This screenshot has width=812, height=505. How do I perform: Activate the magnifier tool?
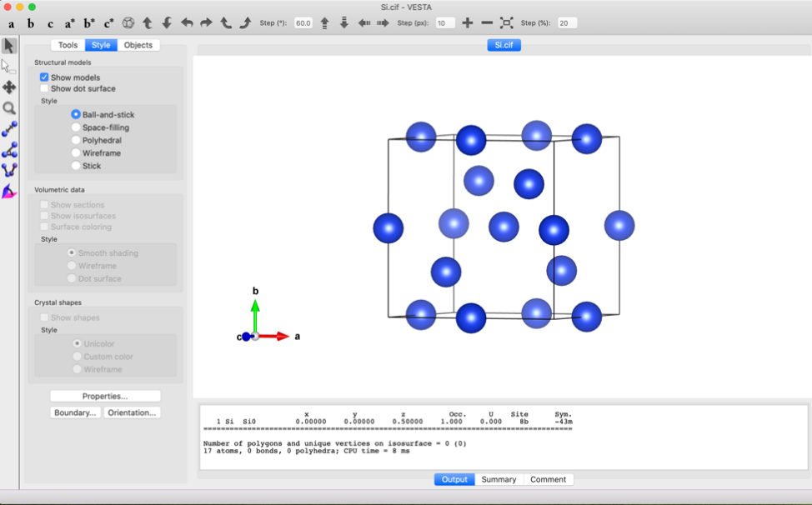[9, 108]
